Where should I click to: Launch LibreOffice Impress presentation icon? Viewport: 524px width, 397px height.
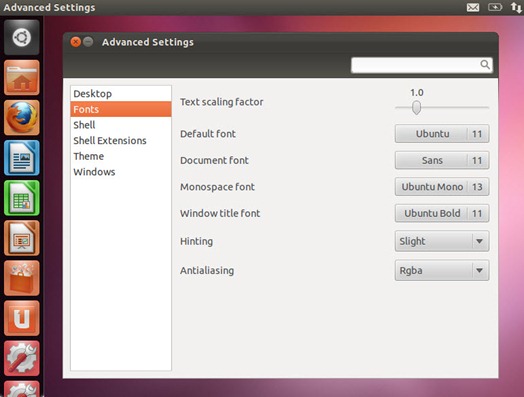coord(22,238)
